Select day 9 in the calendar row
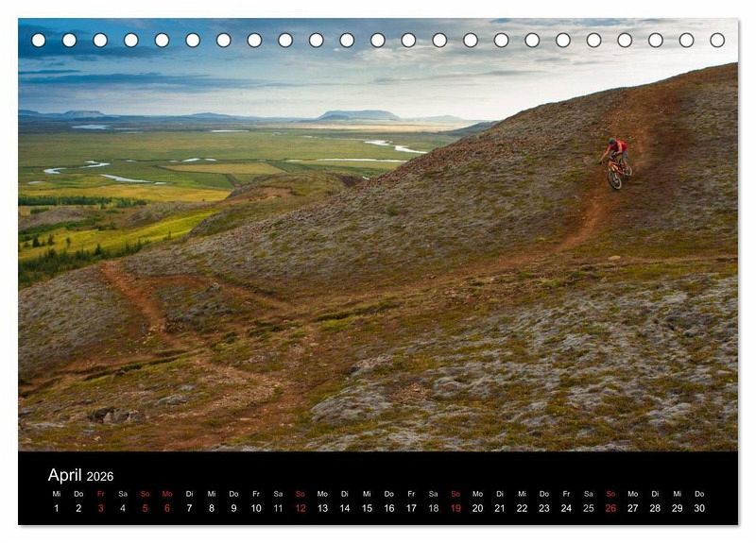The height and width of the screenshot is (543, 756). (x=233, y=508)
